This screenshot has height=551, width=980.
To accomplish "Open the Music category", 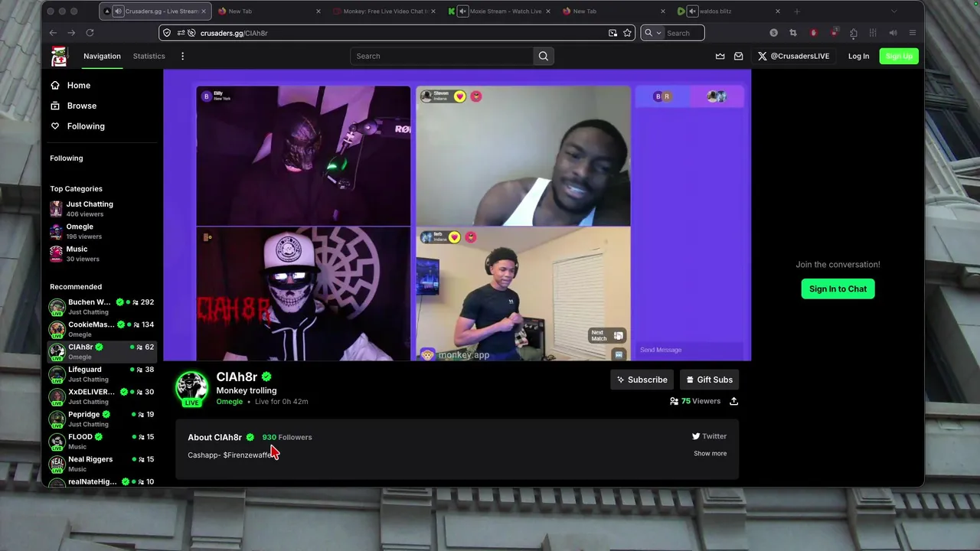I will [102, 253].
